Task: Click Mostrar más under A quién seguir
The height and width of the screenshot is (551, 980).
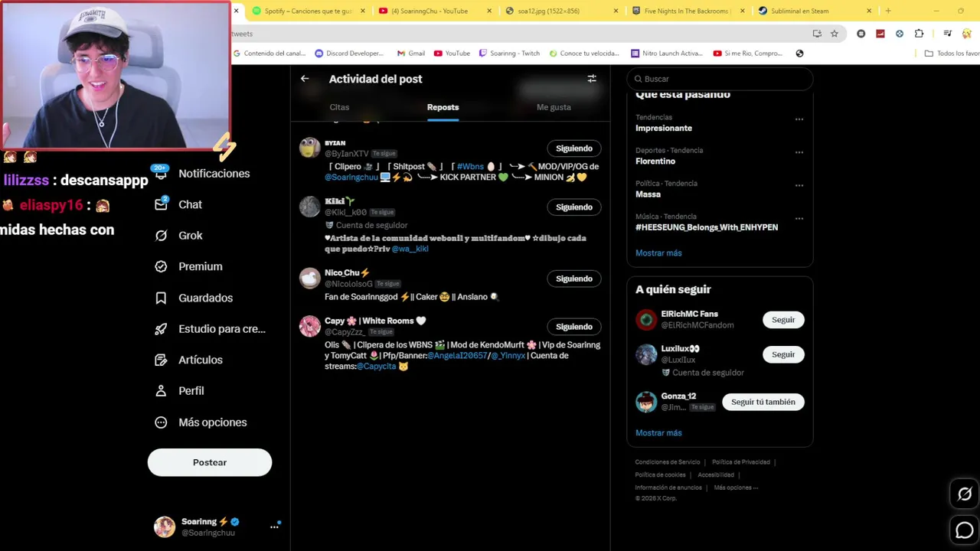Action: (x=658, y=433)
